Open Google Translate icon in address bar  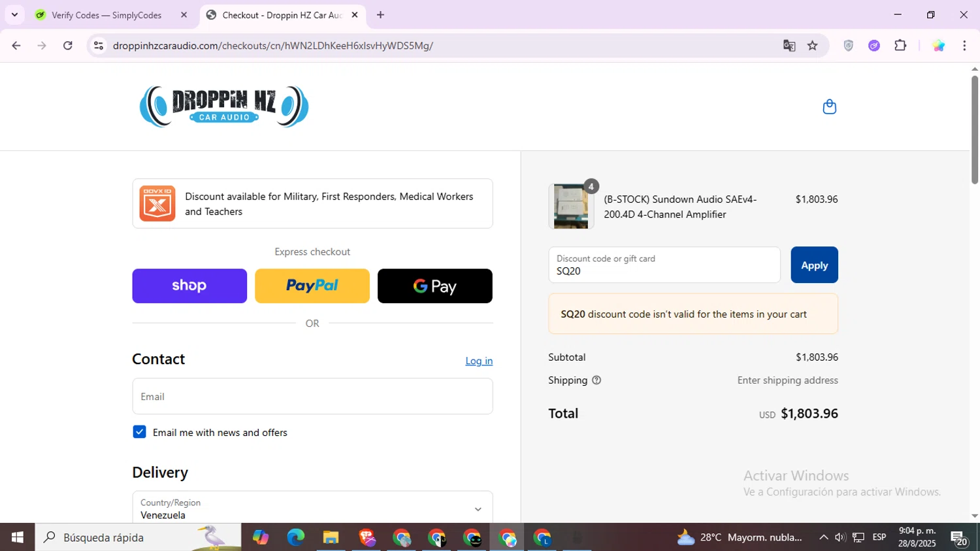click(x=789, y=46)
